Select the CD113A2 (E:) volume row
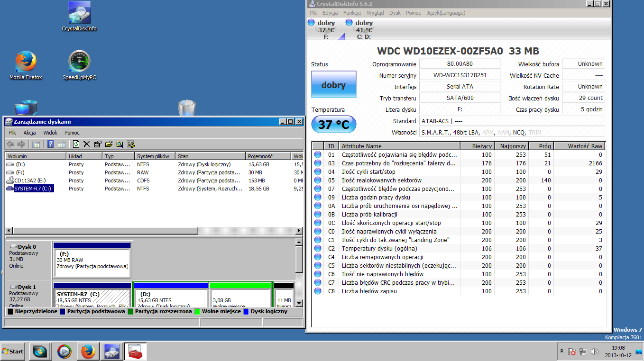 point(154,180)
